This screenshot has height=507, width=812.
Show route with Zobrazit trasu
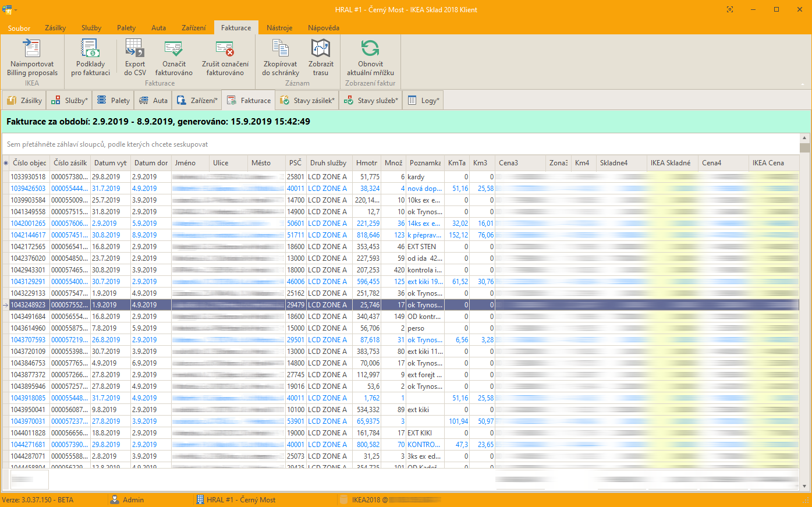point(321,49)
